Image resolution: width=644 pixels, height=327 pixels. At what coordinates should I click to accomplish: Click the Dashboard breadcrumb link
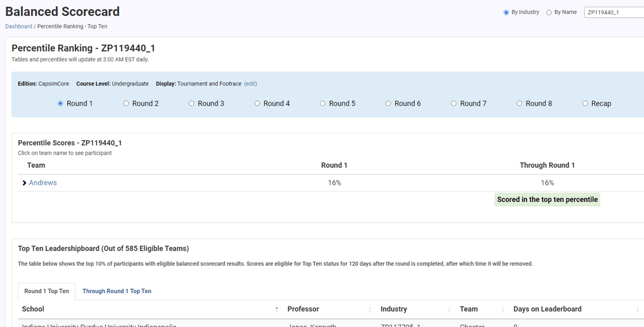click(x=18, y=26)
